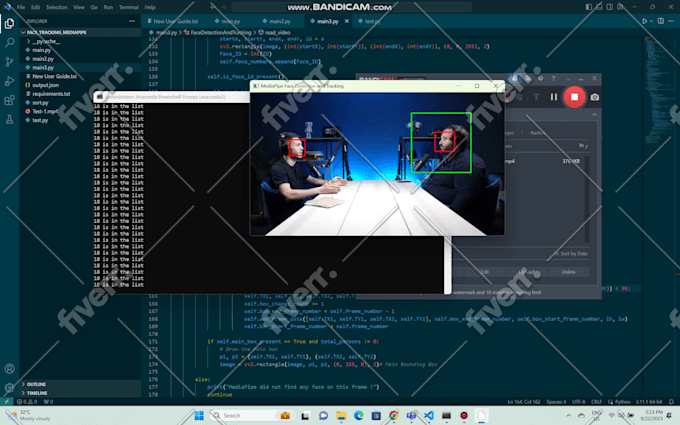Toggle the secondary side bar layout icon
The height and width of the screenshot is (425, 680).
[609, 7]
